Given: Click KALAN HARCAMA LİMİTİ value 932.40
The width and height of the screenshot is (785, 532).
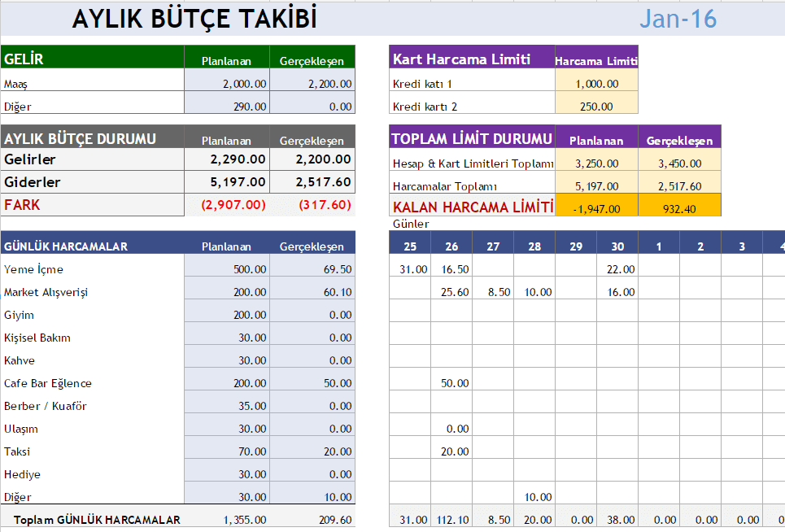Looking at the screenshot, I should point(679,208).
